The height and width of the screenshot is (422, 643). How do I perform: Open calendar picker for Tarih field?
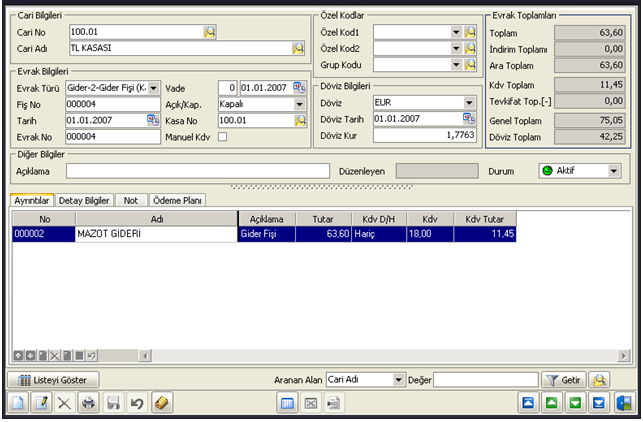(x=153, y=120)
